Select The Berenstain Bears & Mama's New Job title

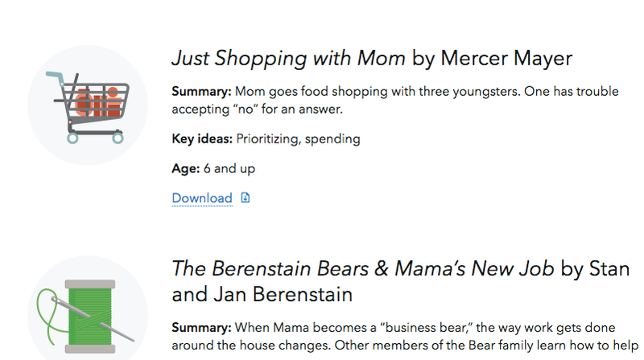(363, 269)
